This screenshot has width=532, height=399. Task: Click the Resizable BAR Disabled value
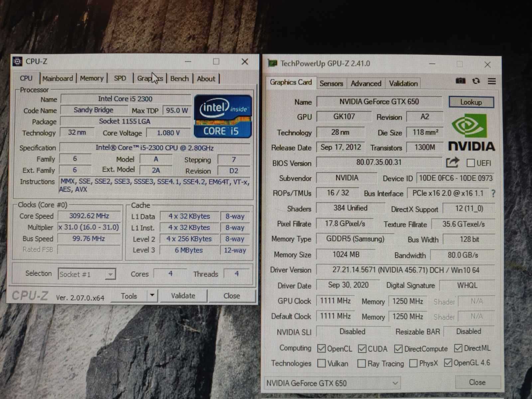click(x=468, y=331)
